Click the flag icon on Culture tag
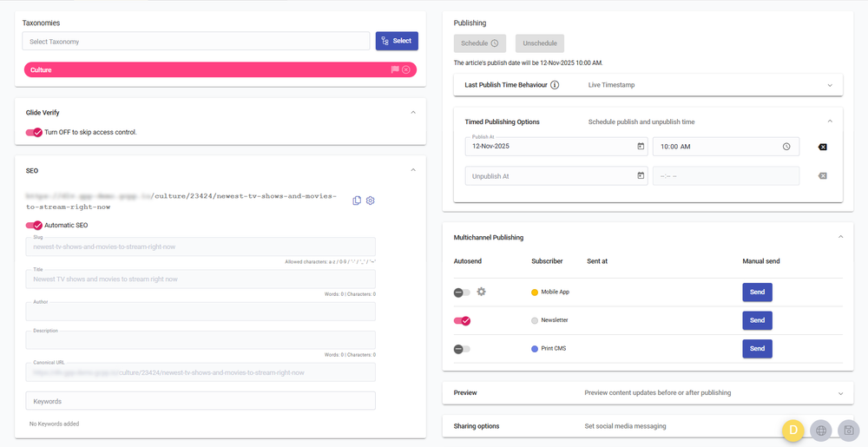 click(x=395, y=69)
